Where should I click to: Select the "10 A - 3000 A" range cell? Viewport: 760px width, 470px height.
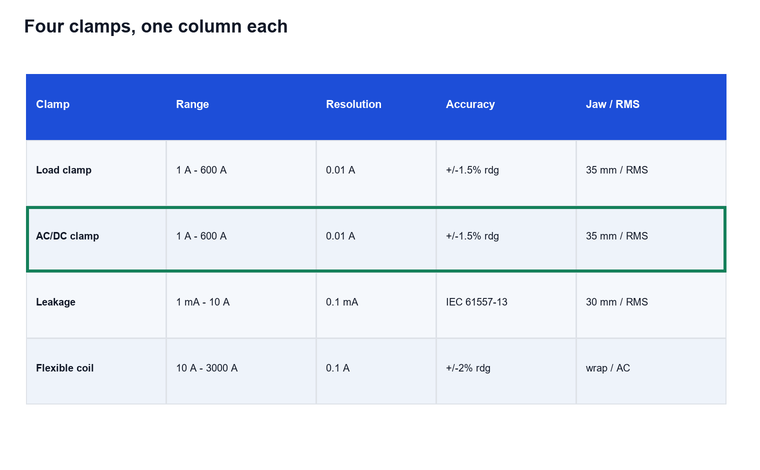pos(206,368)
